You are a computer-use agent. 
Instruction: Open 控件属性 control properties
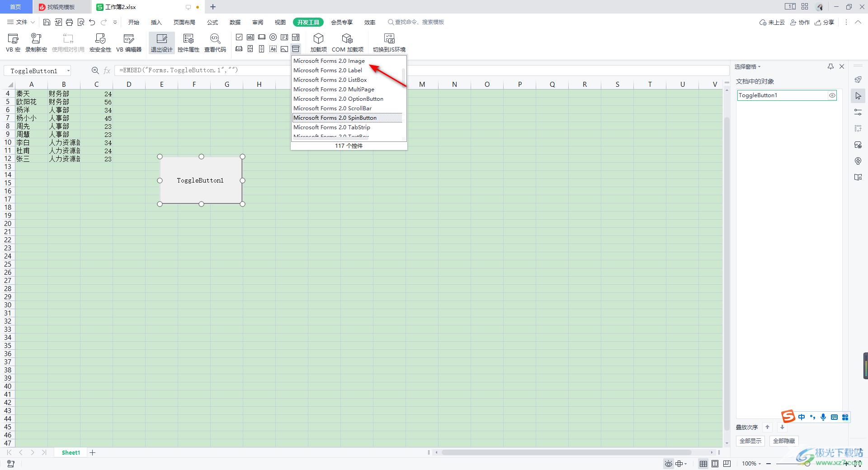pyautogui.click(x=189, y=43)
